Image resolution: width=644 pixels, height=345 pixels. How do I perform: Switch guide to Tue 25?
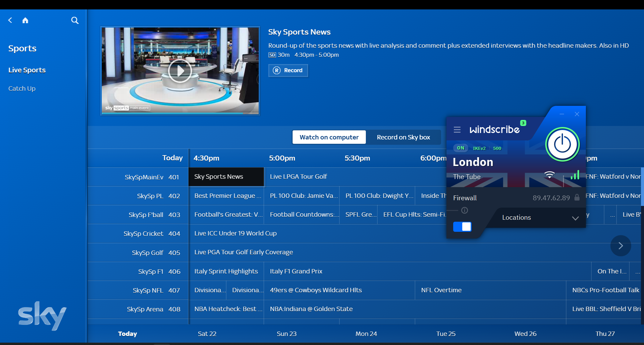pos(446,334)
